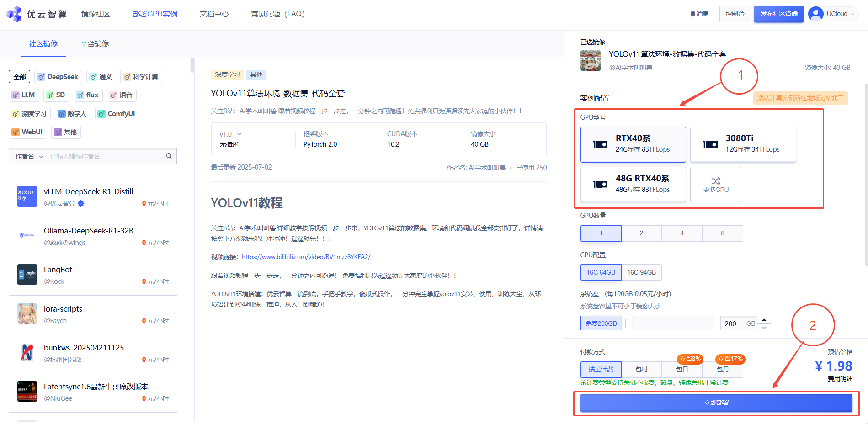Switch to the 平台镜像 tab
This screenshot has height=424, width=868.
click(95, 43)
